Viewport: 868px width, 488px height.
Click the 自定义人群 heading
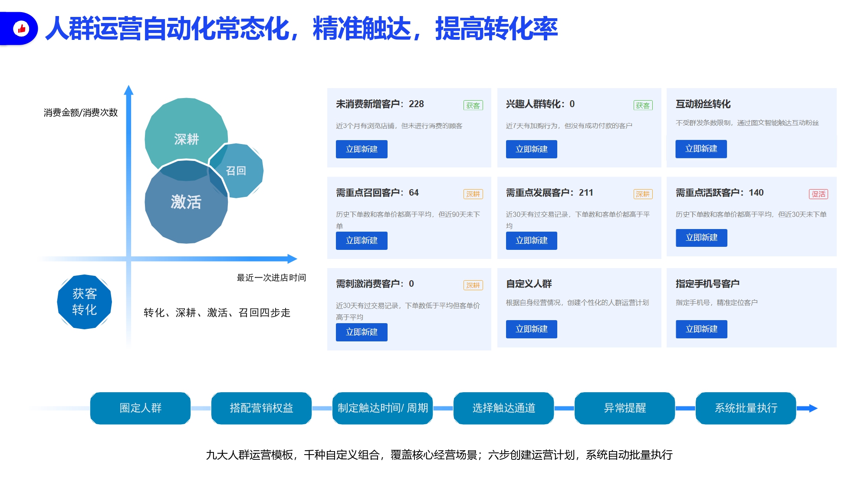click(529, 284)
